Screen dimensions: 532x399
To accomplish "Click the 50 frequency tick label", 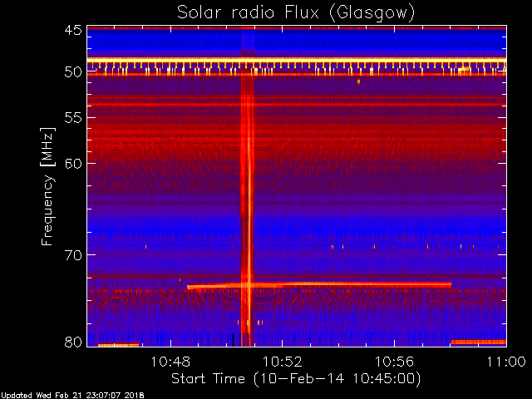I will (73, 72).
